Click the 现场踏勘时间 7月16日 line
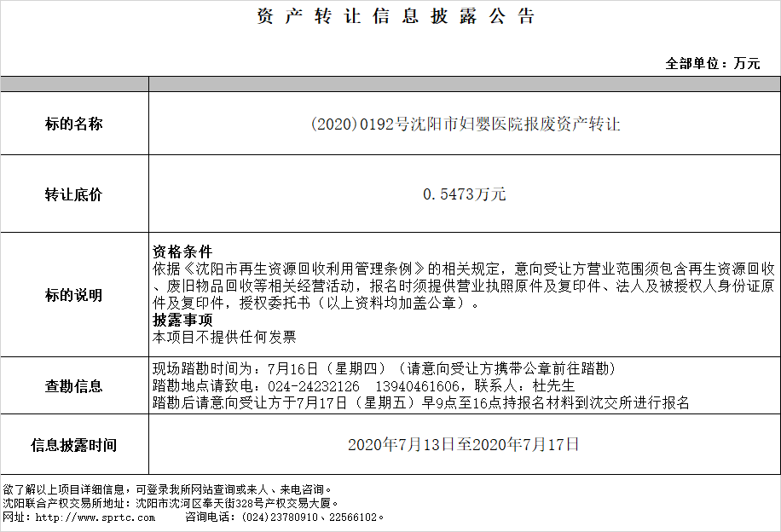781x532 pixels. pos(384,369)
